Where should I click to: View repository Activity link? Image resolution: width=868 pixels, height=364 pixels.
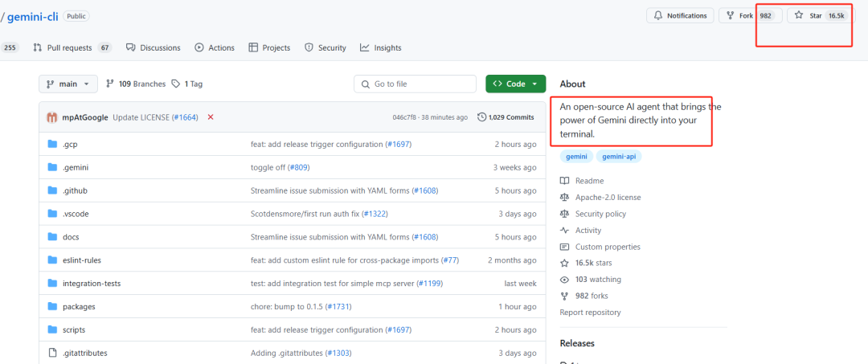[581, 230]
